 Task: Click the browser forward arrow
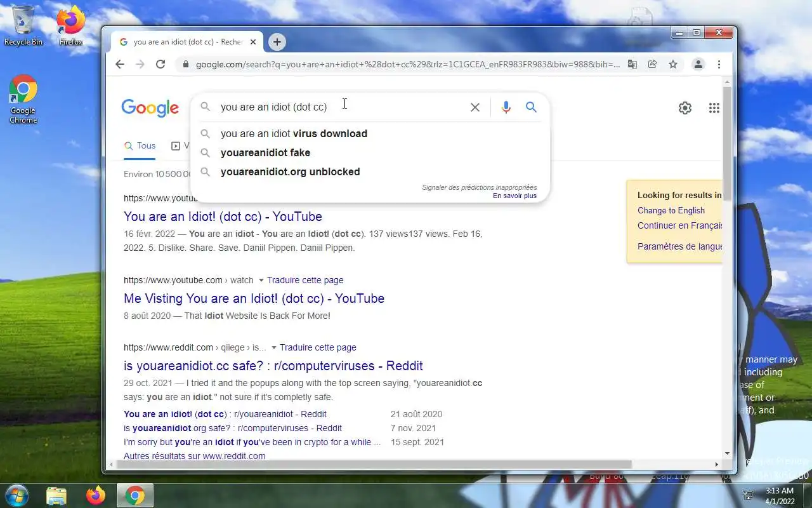click(140, 64)
